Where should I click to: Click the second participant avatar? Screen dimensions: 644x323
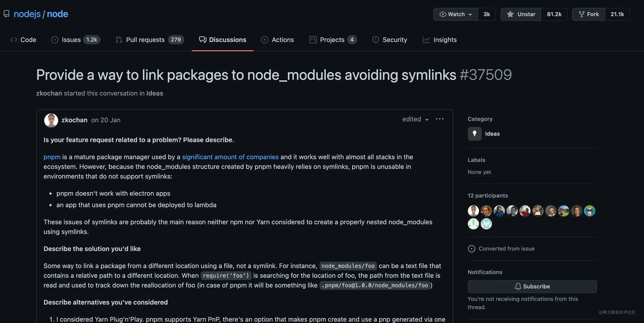pyautogui.click(x=486, y=211)
